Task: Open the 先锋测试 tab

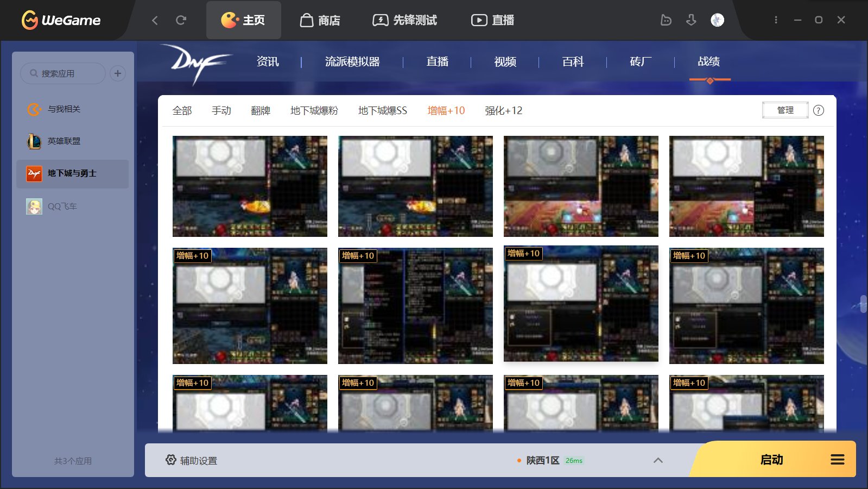Action: click(404, 20)
